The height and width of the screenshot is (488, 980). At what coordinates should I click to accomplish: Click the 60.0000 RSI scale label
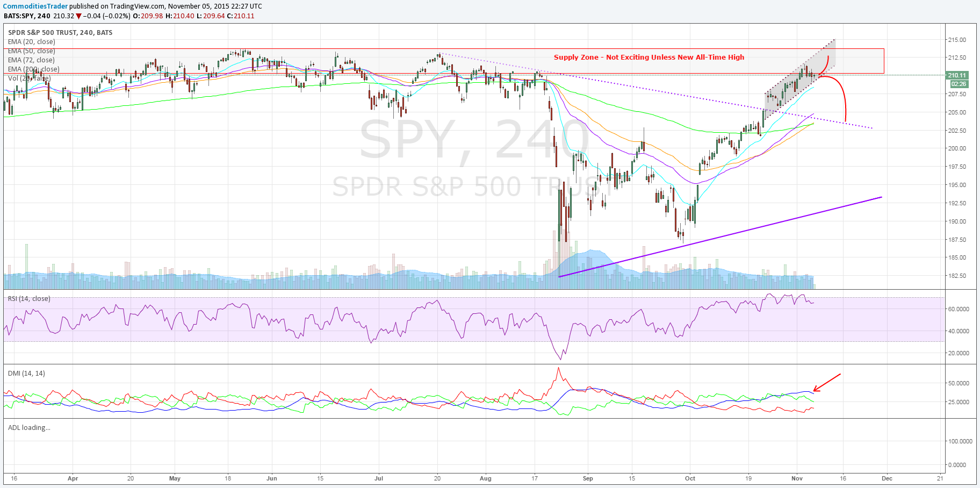click(959, 309)
